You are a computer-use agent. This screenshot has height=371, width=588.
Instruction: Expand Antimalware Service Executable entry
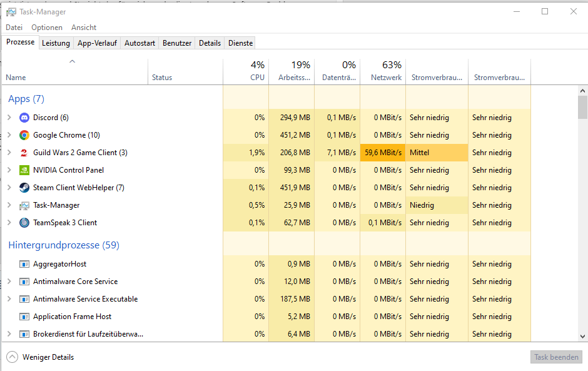9,299
